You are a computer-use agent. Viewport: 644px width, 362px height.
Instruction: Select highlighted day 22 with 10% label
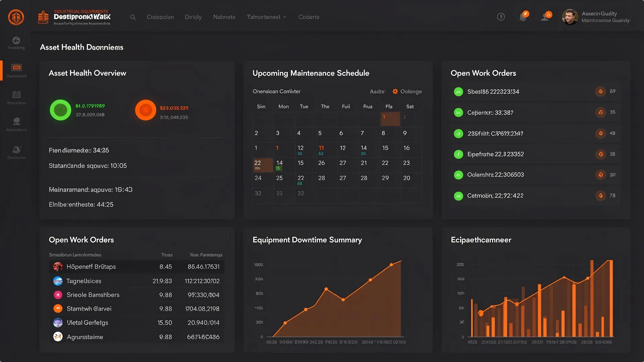[263, 165]
